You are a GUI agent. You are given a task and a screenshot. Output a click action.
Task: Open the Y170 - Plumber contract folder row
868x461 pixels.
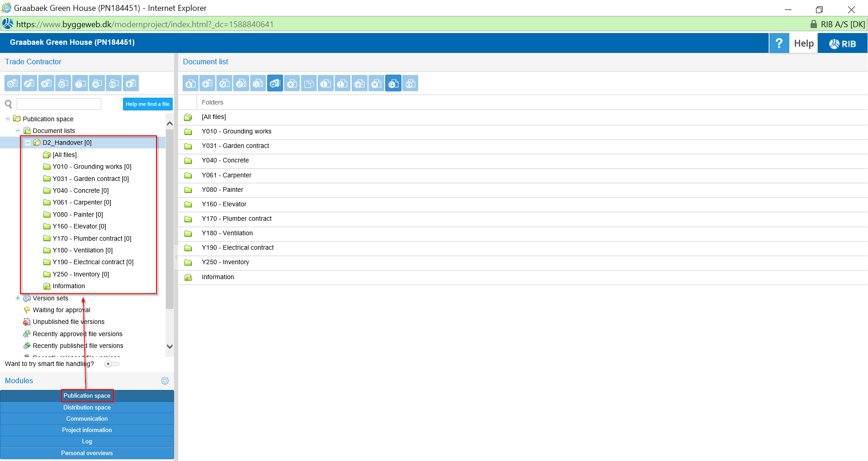tap(236, 219)
